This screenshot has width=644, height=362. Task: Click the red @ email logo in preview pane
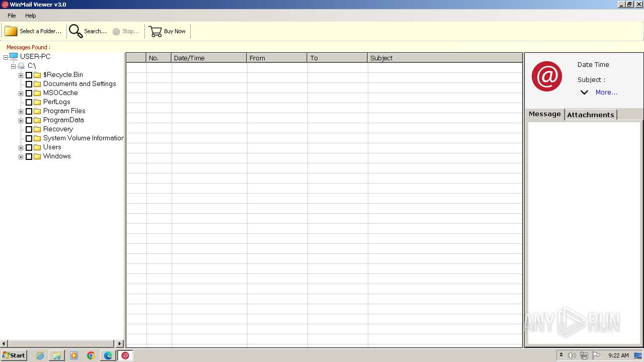tap(547, 76)
